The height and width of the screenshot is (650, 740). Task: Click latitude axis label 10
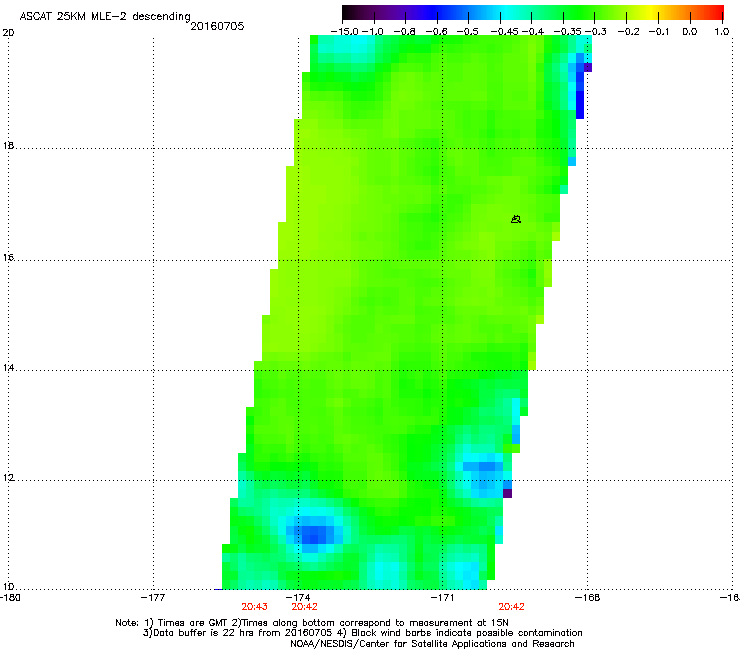8,587
